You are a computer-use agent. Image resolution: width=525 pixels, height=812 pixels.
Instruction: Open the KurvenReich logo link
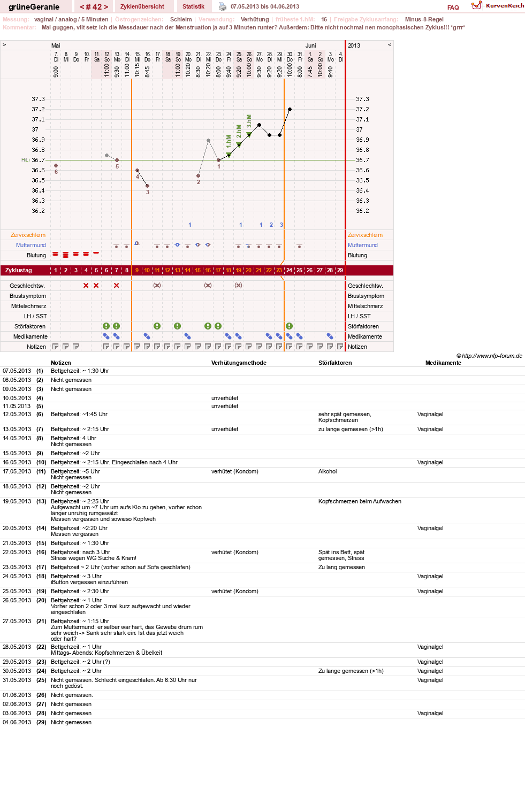[498, 5]
